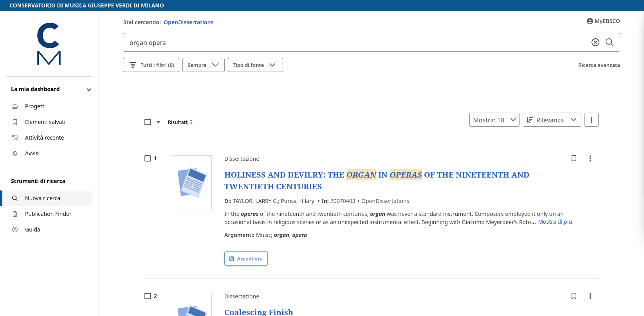Image resolution: width=644 pixels, height=316 pixels.
Task: Expand abstract with Mostra di più
Action: pyautogui.click(x=555, y=222)
